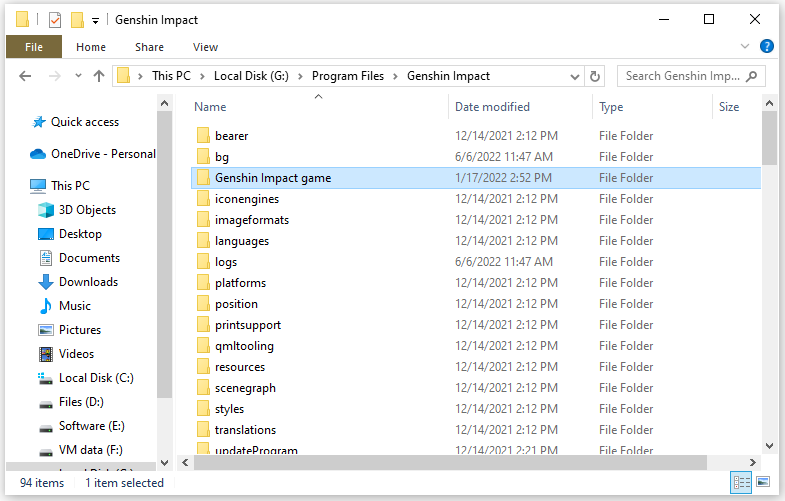Click the Genshin Impact game folder
Screen dimensions: 785x501
point(476,178)
